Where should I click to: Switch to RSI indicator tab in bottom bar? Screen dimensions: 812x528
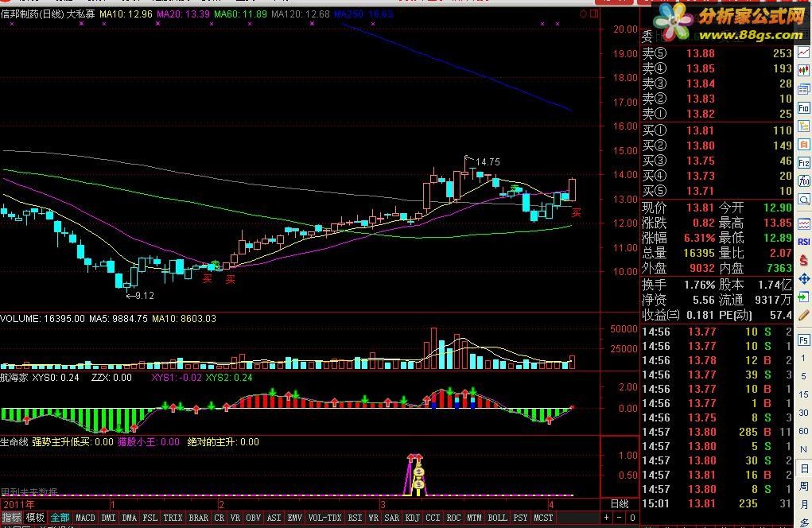tap(355, 518)
